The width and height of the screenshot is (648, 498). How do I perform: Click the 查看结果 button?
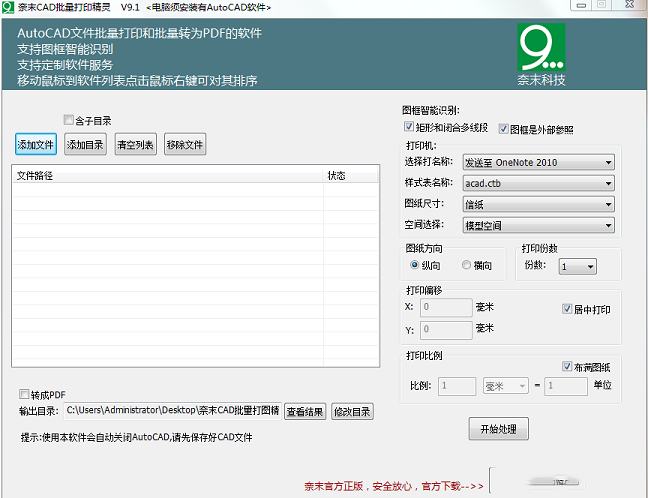tap(305, 411)
